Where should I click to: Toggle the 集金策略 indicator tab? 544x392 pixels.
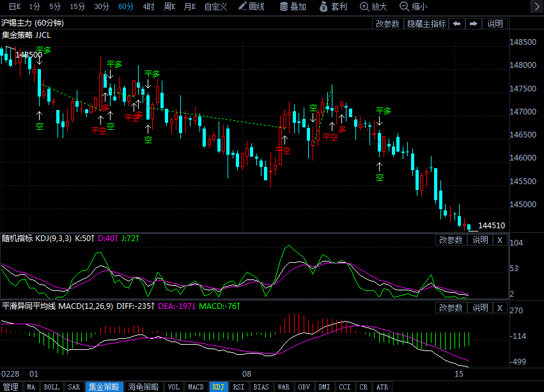103,387
